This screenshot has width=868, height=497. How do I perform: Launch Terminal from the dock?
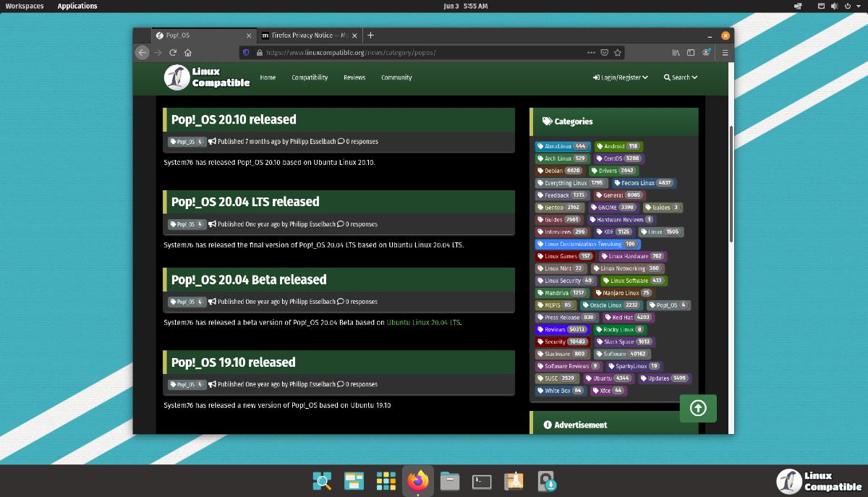[482, 481]
